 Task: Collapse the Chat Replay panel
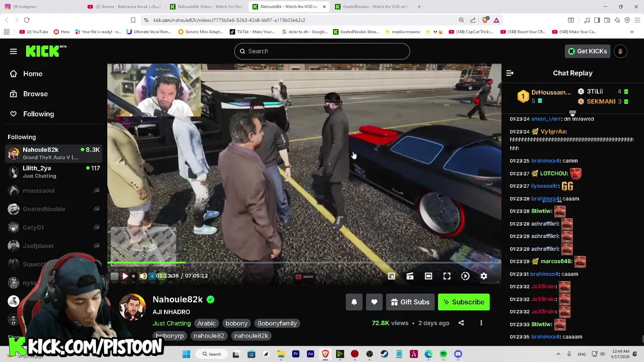coord(510,73)
